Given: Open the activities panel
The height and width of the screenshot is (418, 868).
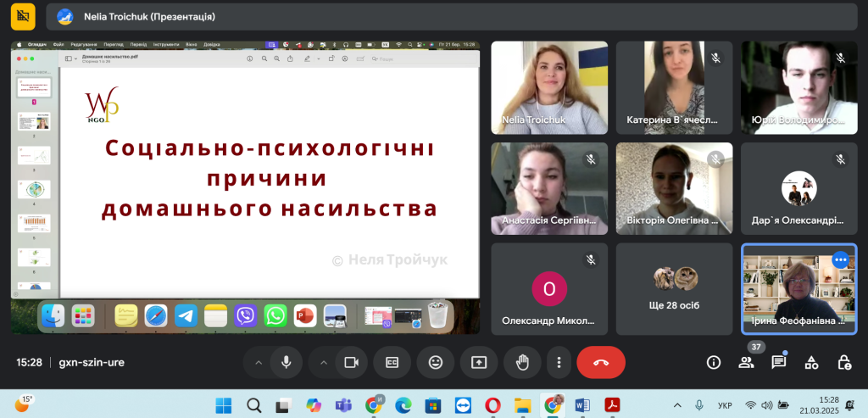Looking at the screenshot, I should [x=811, y=362].
